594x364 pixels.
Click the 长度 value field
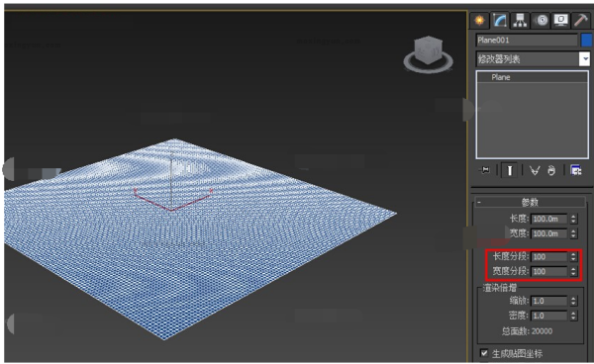click(548, 219)
